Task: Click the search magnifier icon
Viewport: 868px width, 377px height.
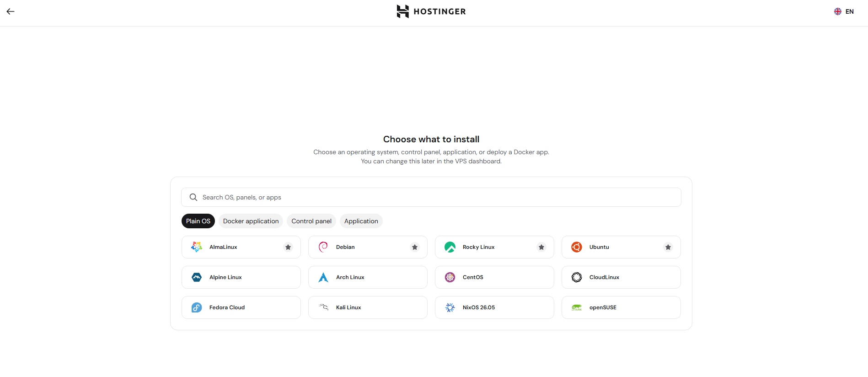Action: 193,197
